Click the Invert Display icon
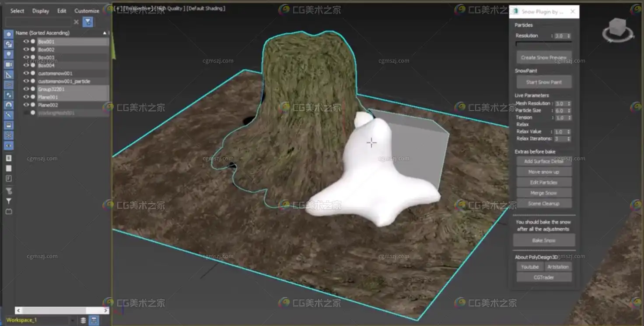 (x=9, y=178)
